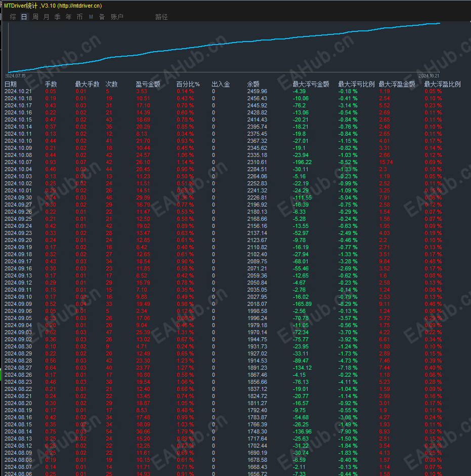Select the 2024.08.07 date row
The height and width of the screenshot is (476, 471).
[18, 467]
